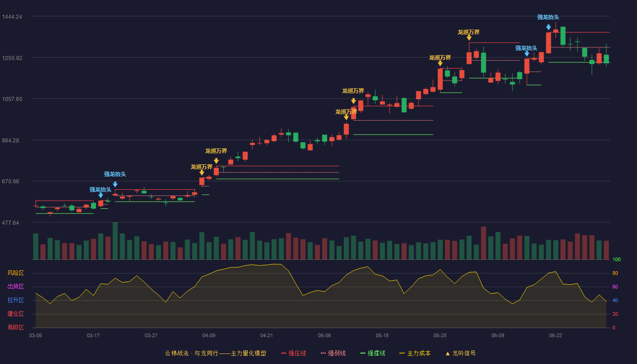637x364 pixels.
Task: Toggle the 强弱线 legend item
Action: pos(333,353)
